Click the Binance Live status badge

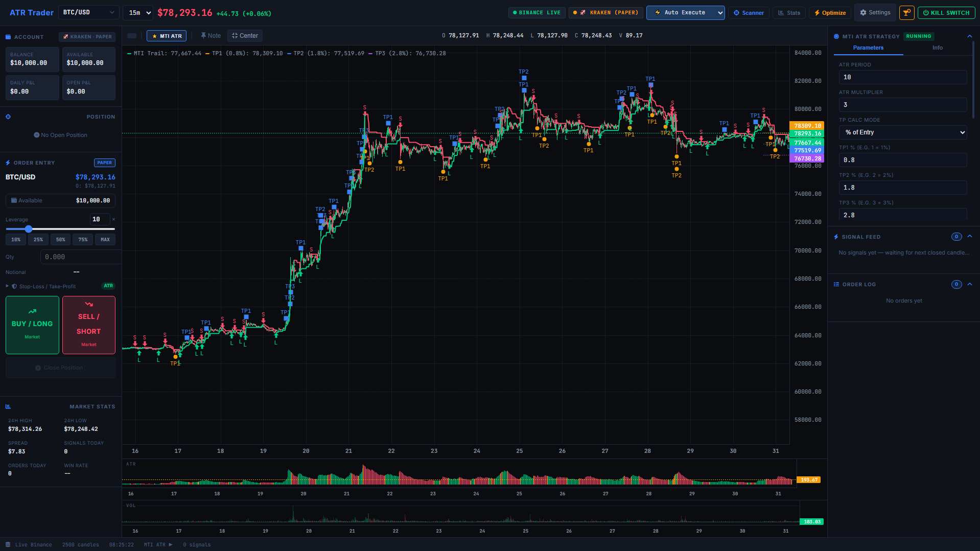536,13
